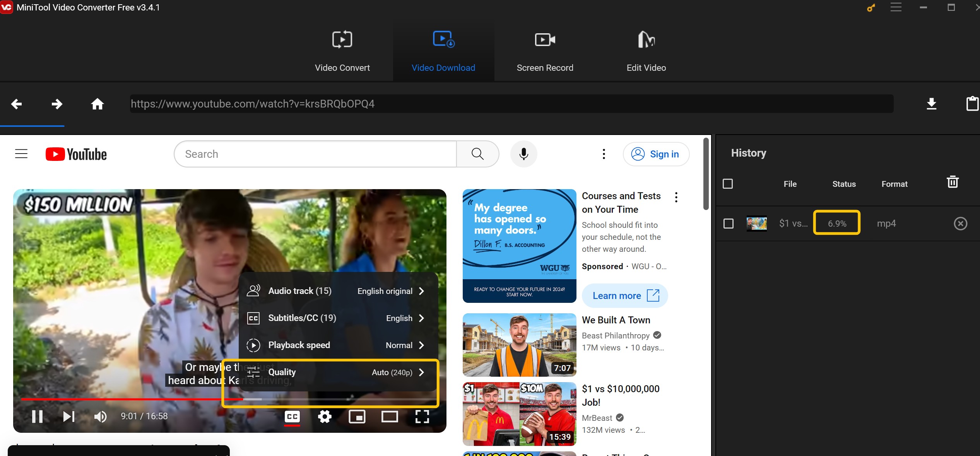The height and width of the screenshot is (456, 980).
Task: Click Learn more ad button
Action: click(625, 295)
